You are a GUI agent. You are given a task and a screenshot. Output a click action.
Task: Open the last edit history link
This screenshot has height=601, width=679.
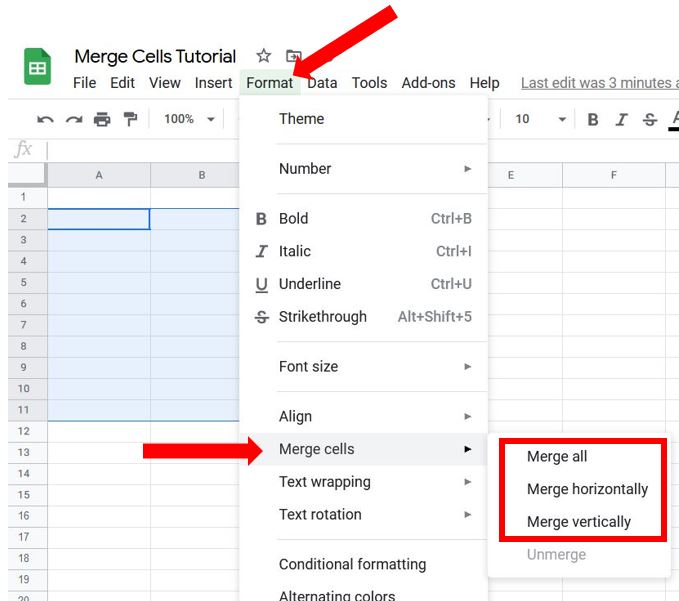point(600,83)
